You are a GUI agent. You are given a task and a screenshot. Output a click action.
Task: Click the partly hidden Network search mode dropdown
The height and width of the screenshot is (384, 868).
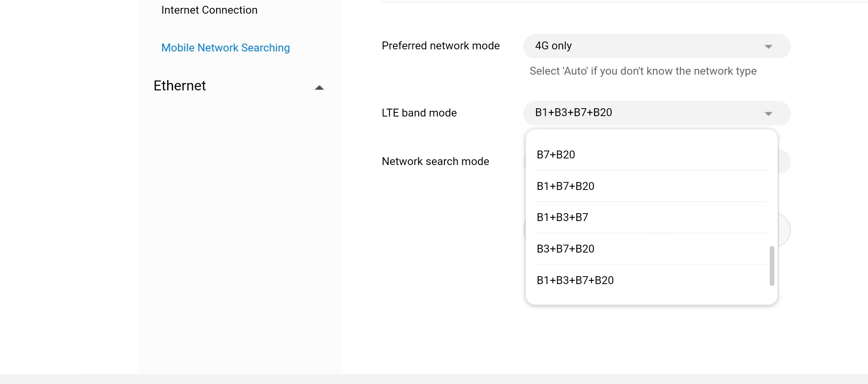pyautogui.click(x=784, y=161)
